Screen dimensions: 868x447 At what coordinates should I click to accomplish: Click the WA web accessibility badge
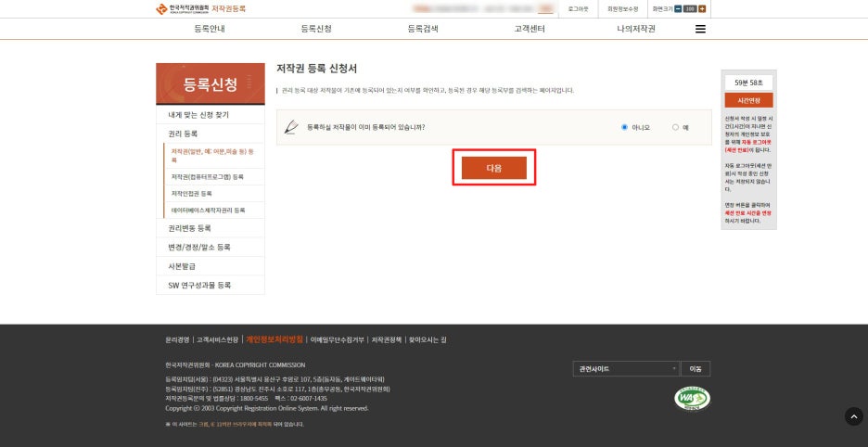(x=692, y=398)
